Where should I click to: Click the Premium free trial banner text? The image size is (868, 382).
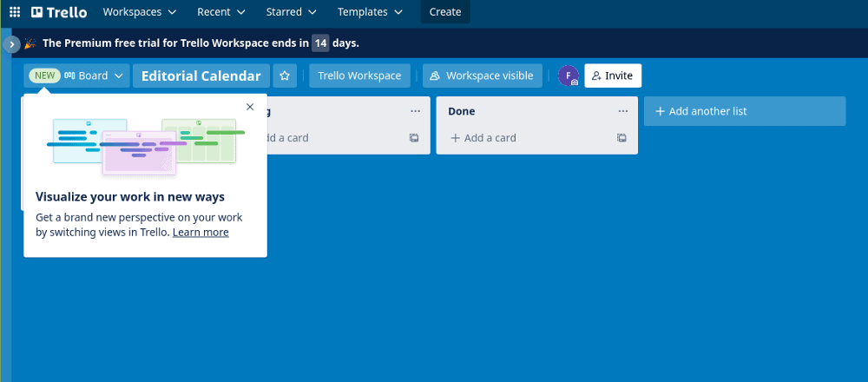201,43
